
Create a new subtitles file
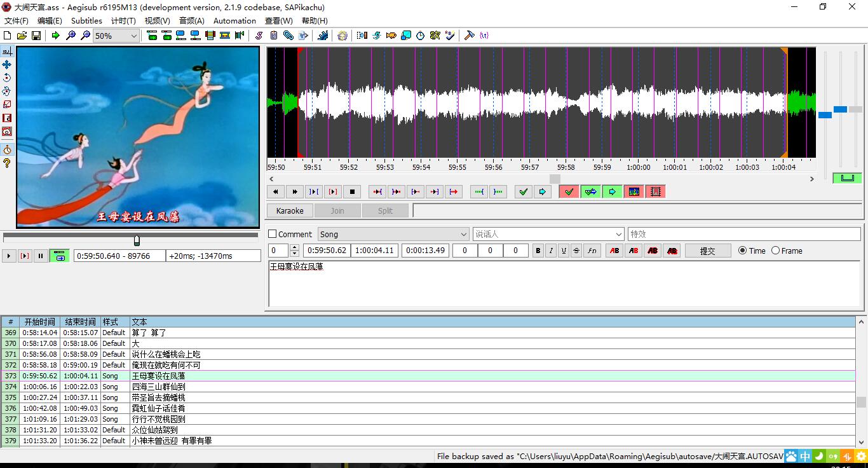click(x=8, y=36)
